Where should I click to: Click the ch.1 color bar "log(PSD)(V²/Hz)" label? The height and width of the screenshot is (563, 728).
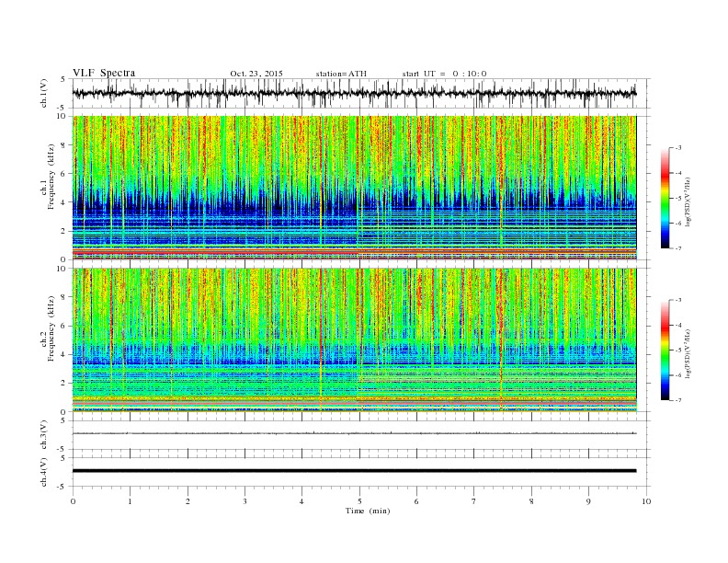tap(688, 202)
